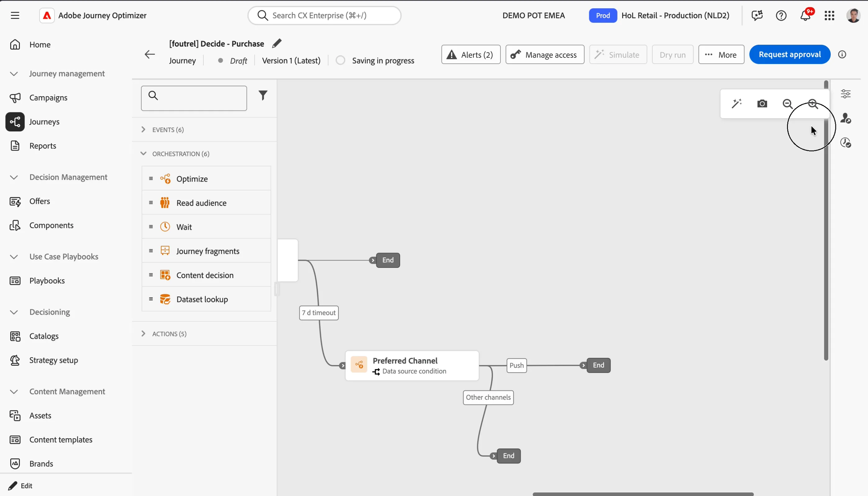Open journey properties sliders icon
Screen dimensions: 868x496
coord(846,94)
